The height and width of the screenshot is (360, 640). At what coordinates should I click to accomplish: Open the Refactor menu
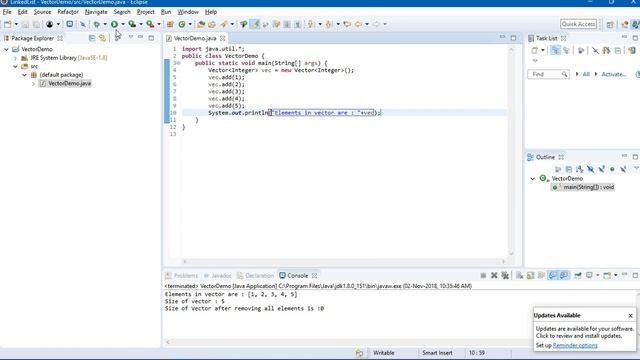click(68, 12)
